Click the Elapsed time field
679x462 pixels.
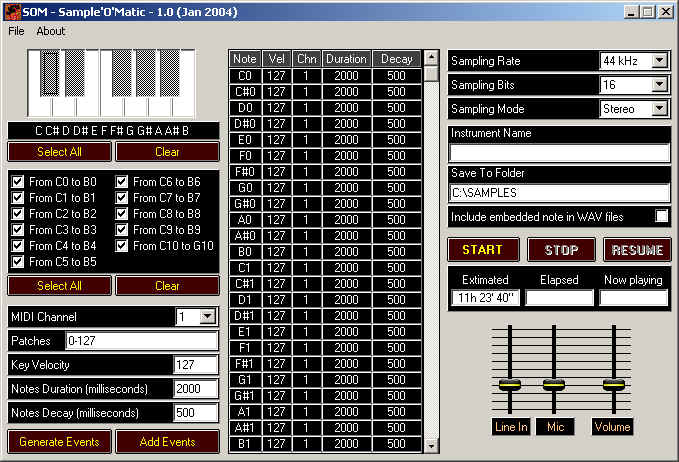pos(559,298)
